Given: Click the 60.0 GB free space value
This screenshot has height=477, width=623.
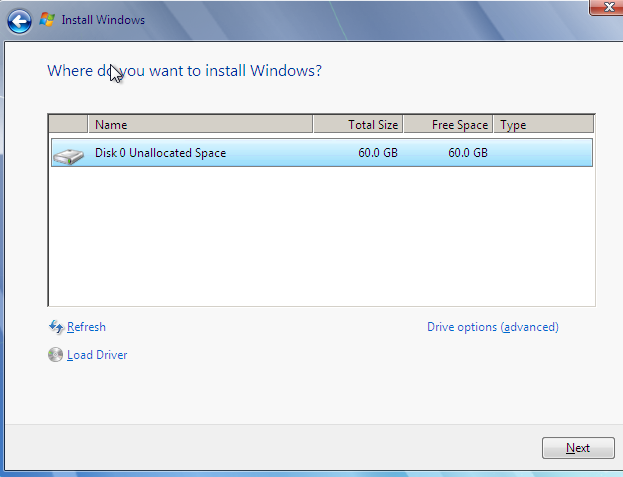Looking at the screenshot, I should [468, 153].
